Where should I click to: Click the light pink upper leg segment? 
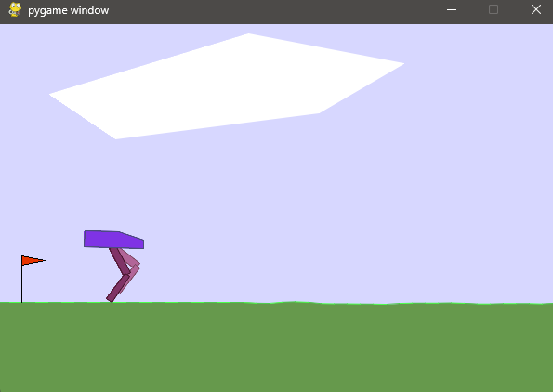pos(130,257)
